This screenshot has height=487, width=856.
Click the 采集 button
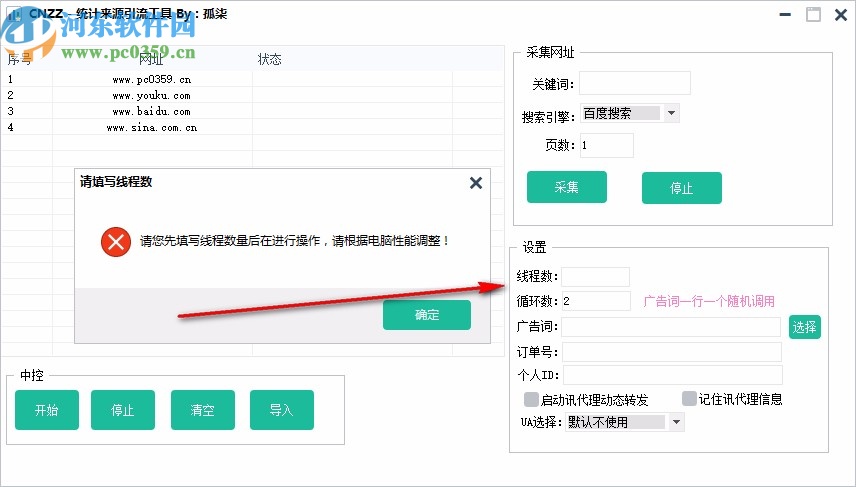(x=567, y=187)
